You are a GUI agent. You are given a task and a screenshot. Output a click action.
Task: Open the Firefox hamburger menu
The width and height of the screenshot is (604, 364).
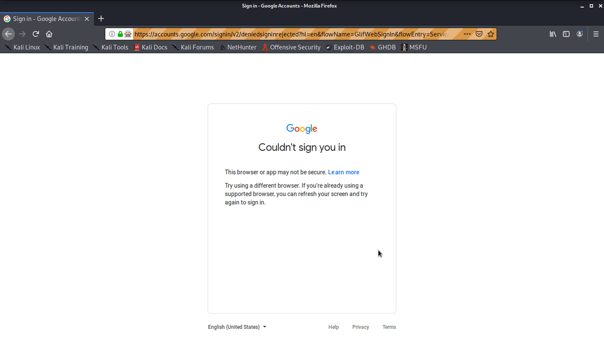[x=595, y=34]
